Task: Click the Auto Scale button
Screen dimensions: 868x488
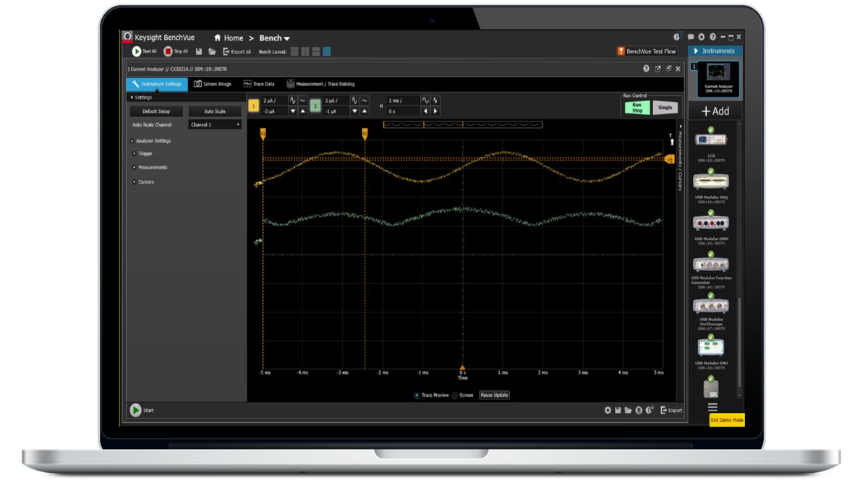Action: tap(215, 111)
